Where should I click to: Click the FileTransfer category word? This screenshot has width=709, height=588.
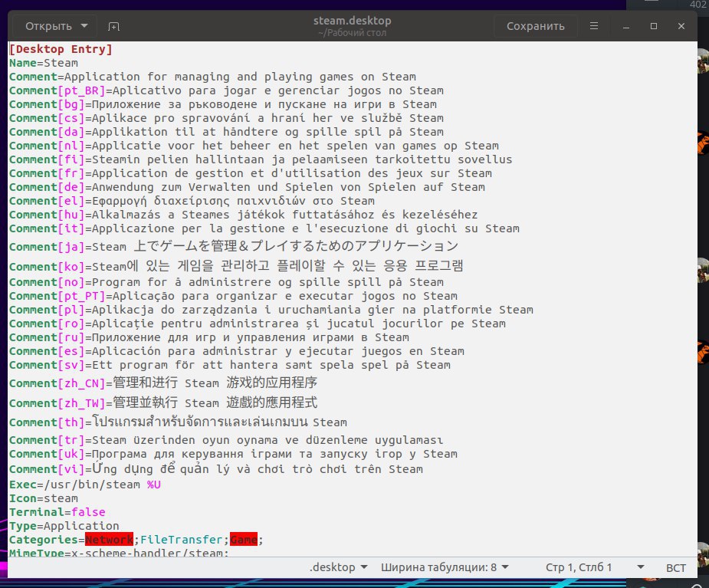click(x=182, y=540)
